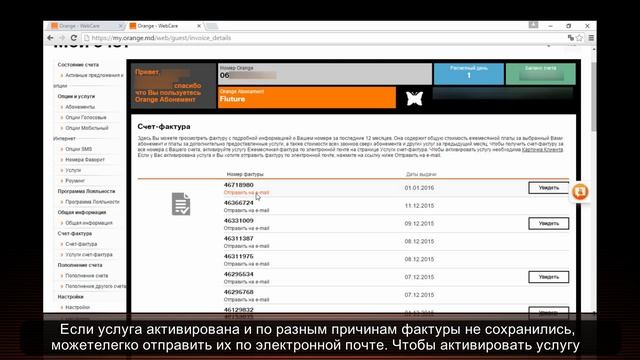Click the orange Fluture subscription banner
This screenshot has width=640, height=360.
tap(307, 97)
